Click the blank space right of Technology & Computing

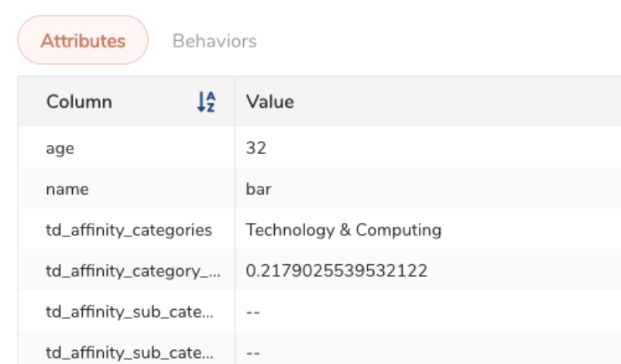(x=527, y=230)
